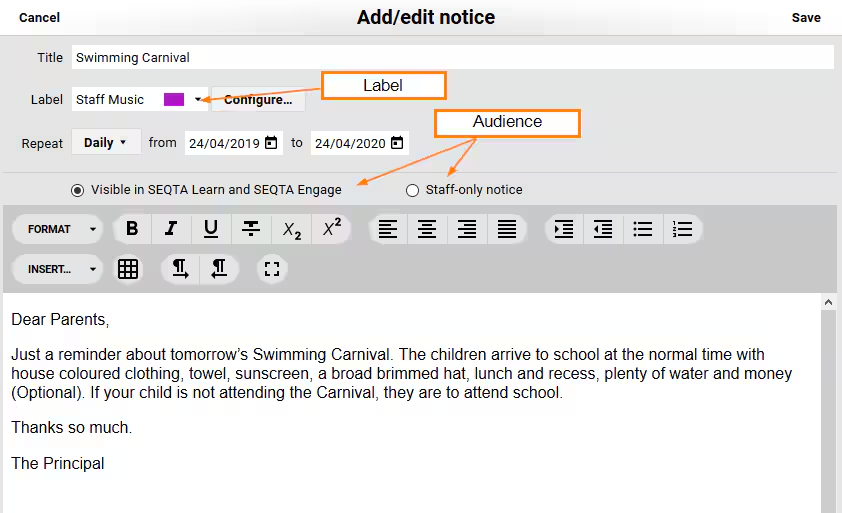Increase paragraph indent
Image resolution: width=842 pixels, height=513 pixels.
(563, 229)
